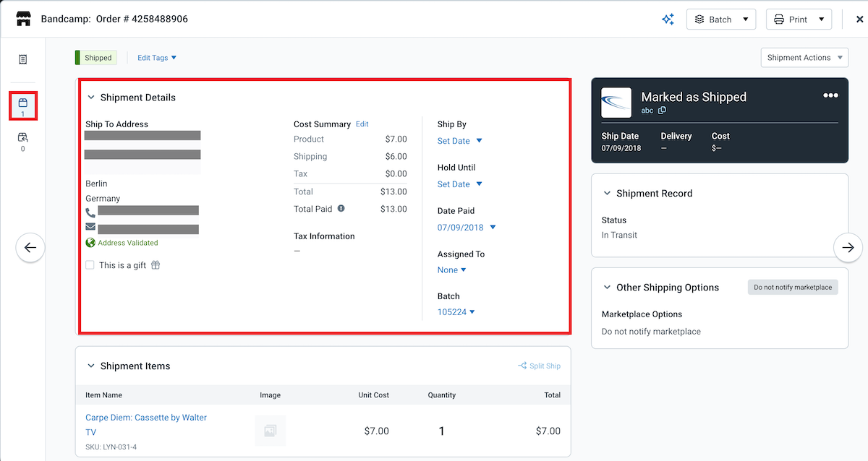Open the returns sidebar icon
The image size is (868, 461).
[23, 137]
